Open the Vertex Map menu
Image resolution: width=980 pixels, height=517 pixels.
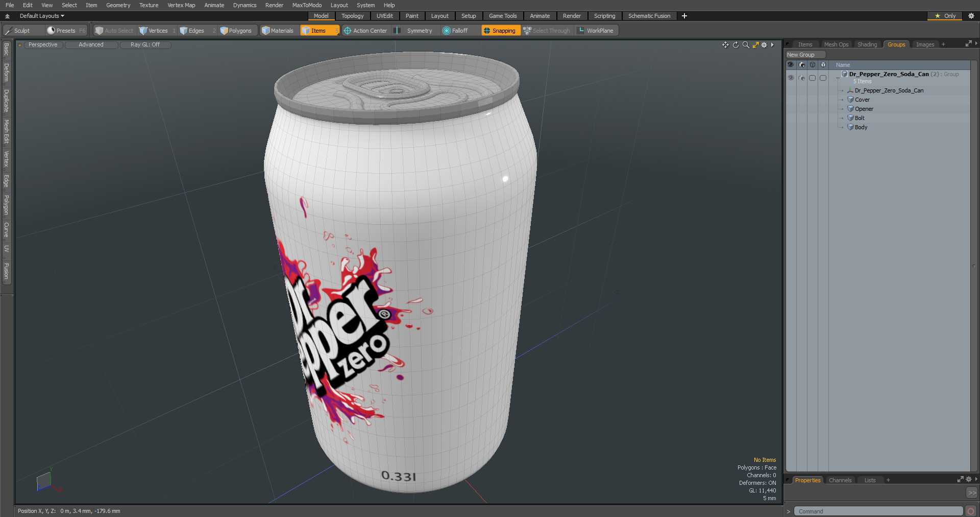[x=181, y=5]
